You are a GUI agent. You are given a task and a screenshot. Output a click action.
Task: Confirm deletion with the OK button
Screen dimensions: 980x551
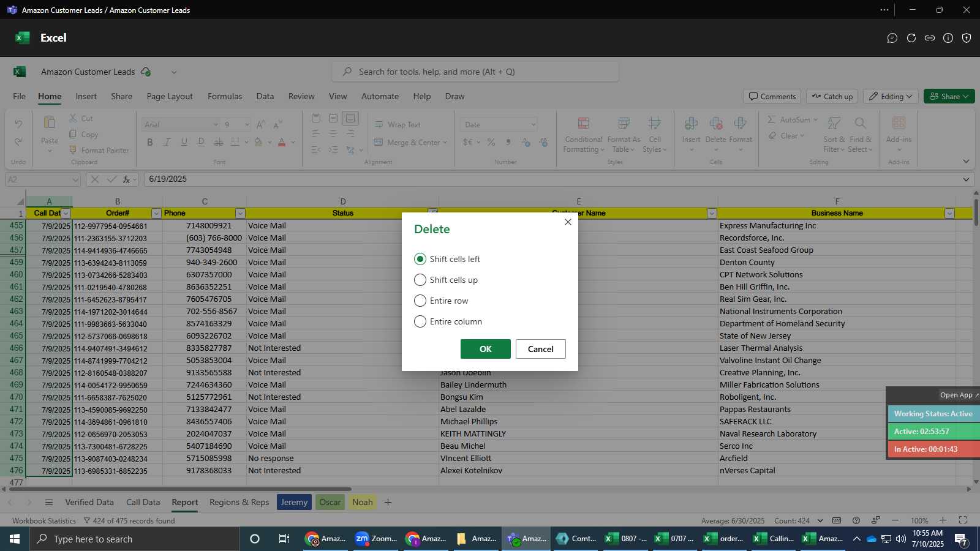[486, 349]
